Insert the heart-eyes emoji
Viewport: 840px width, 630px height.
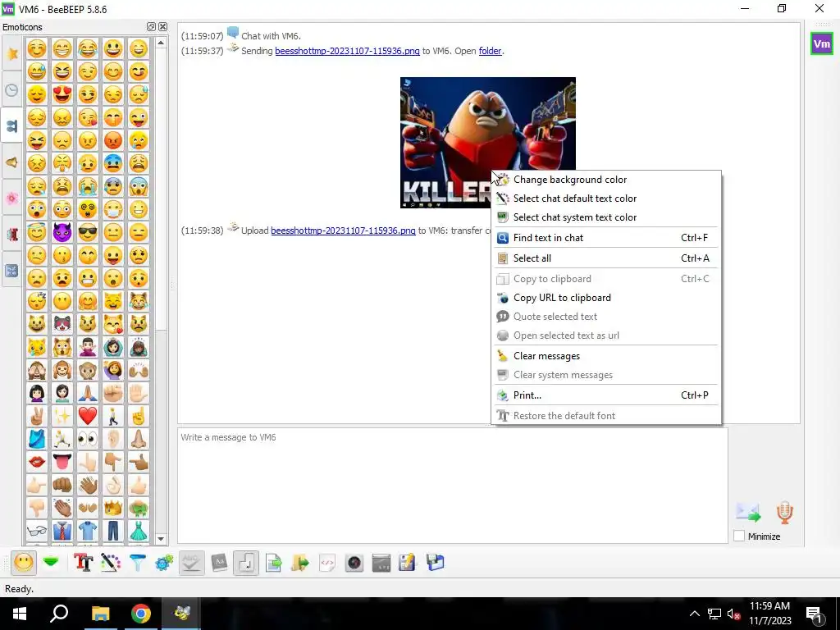62,94
